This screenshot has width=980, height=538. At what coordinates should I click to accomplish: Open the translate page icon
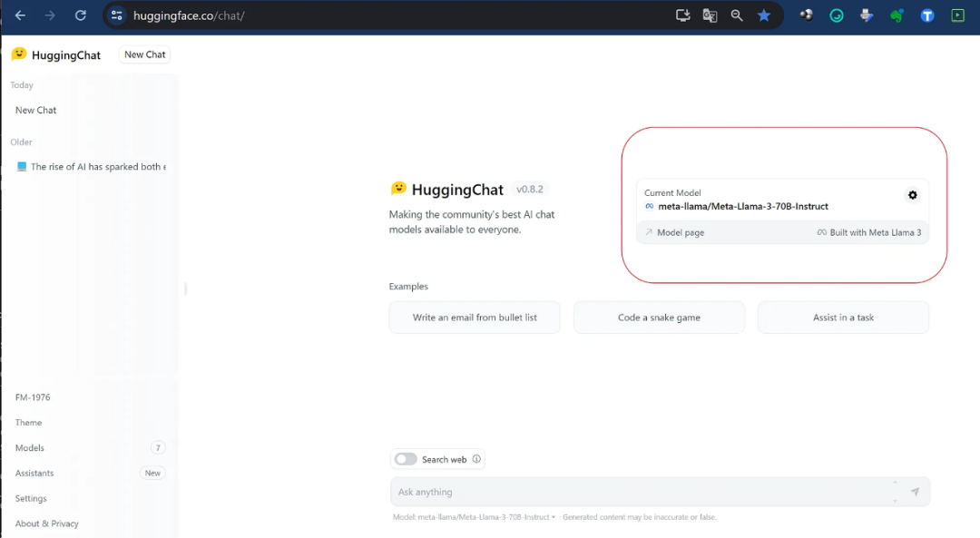tap(710, 15)
